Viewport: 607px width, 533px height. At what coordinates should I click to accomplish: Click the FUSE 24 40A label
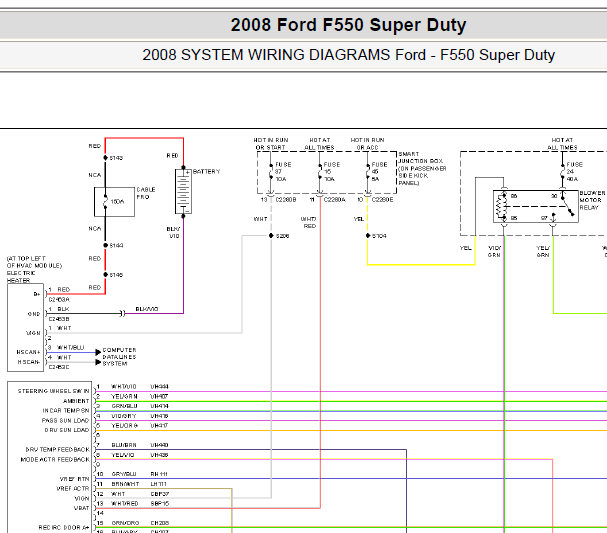[x=574, y=172]
